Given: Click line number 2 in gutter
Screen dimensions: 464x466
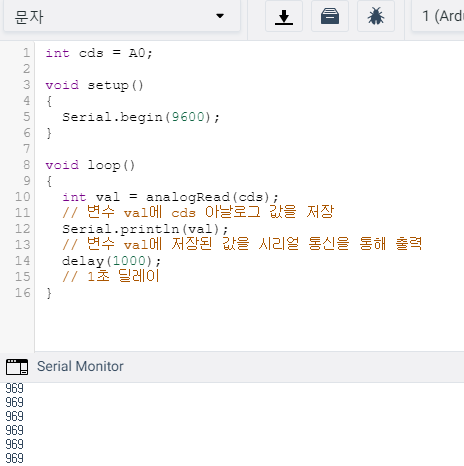Looking at the screenshot, I should point(26,69).
